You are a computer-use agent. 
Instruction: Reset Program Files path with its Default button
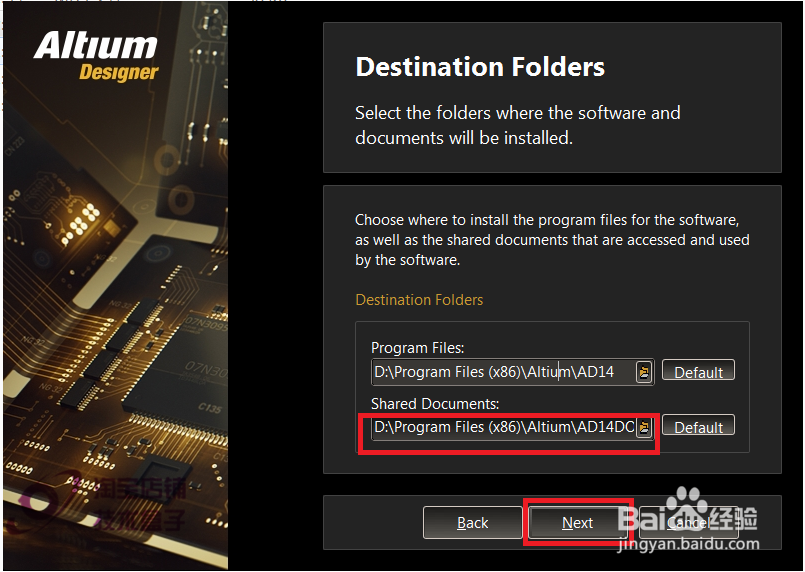click(x=698, y=370)
